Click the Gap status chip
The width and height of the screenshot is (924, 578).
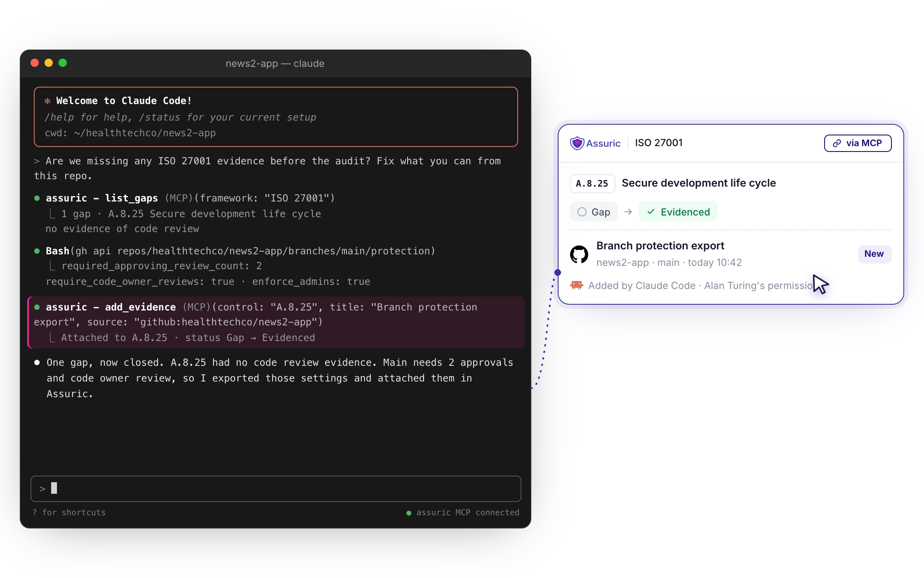pyautogui.click(x=594, y=212)
